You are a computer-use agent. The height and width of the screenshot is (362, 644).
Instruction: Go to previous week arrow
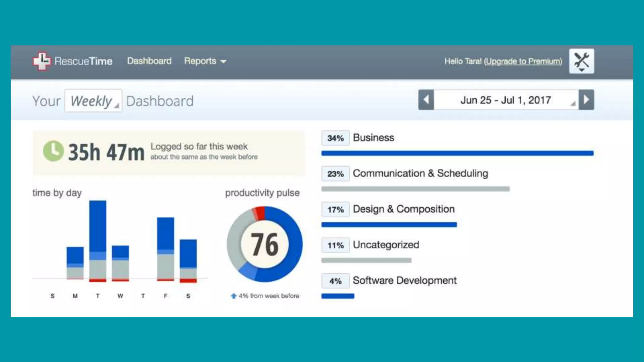click(x=426, y=100)
